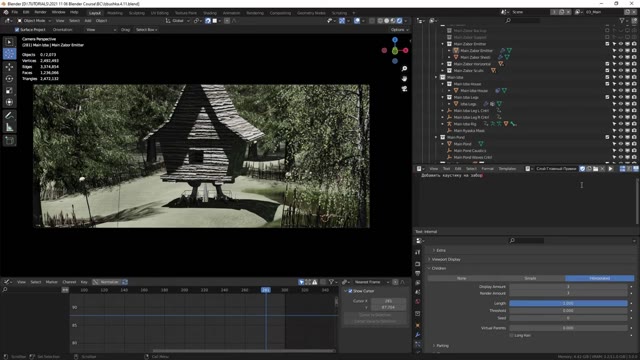Viewport: 640px width, 360px height.
Task: Select the Move tool in viewport toolbar
Action: coord(9,67)
